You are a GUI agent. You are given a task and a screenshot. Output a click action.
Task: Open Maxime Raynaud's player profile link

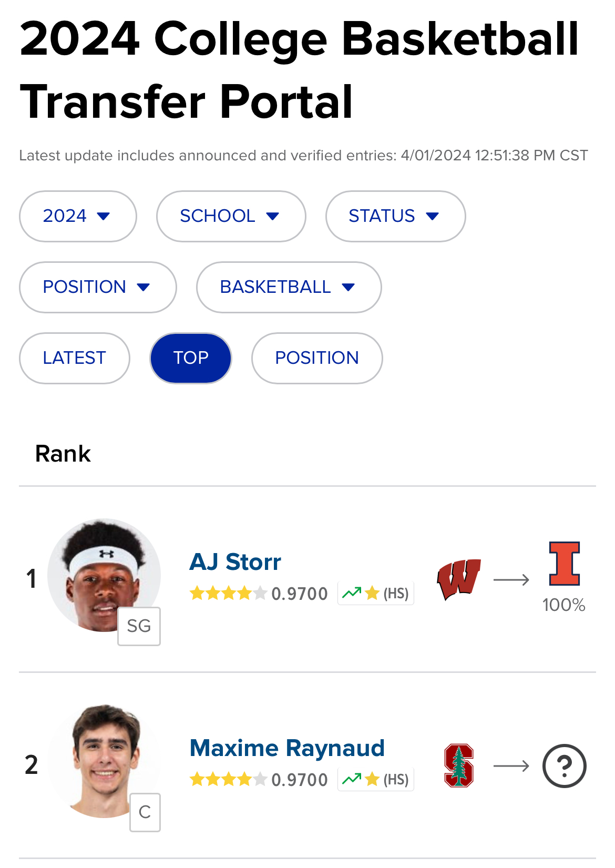[x=287, y=748]
